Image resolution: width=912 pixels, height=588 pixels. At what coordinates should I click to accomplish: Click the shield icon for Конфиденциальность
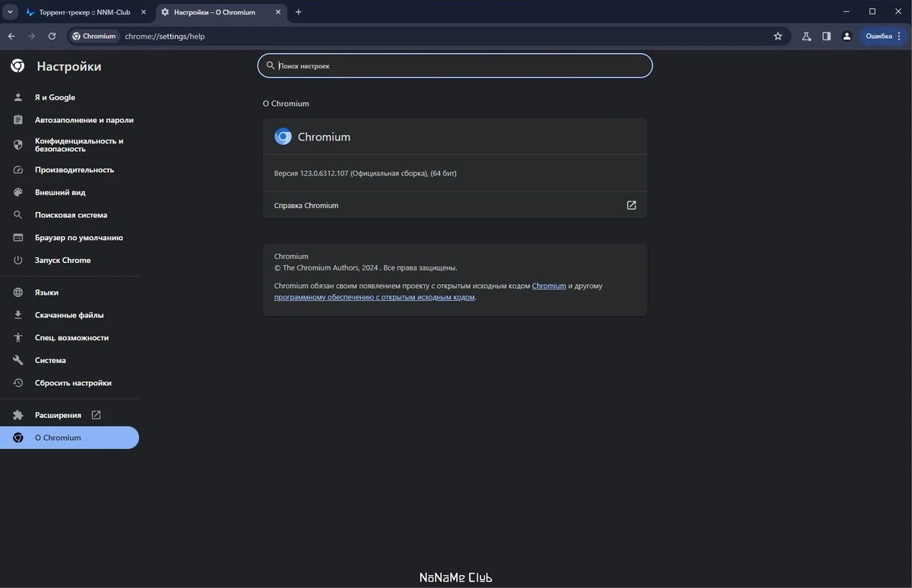18,144
